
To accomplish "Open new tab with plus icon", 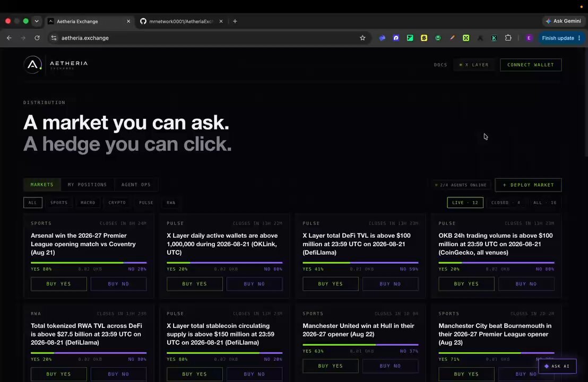I will point(235,21).
